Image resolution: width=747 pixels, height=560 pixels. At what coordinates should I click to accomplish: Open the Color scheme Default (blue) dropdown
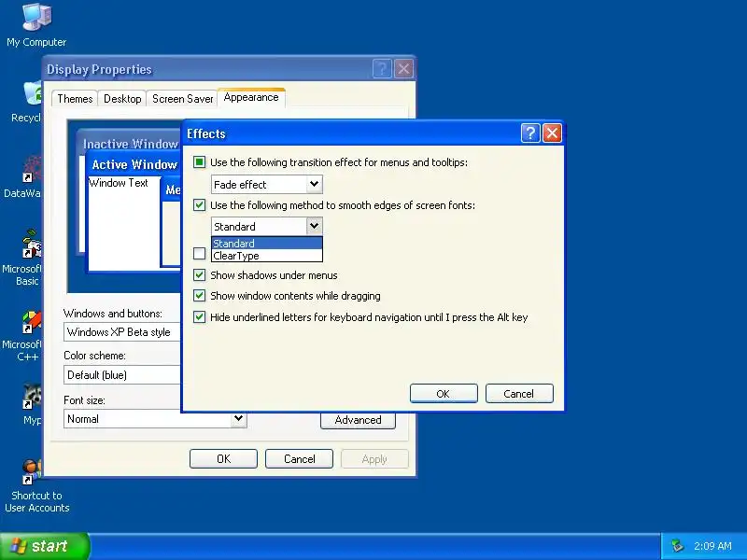(122, 375)
